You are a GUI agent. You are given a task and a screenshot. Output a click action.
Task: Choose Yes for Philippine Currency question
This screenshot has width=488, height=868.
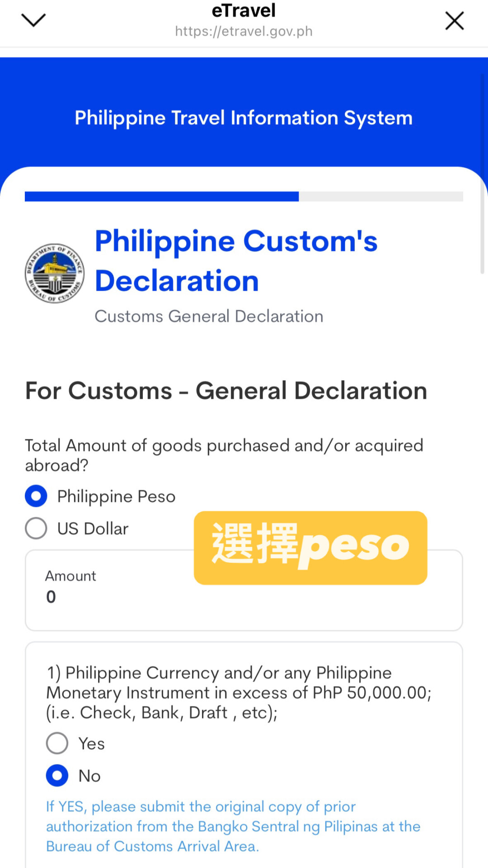tap(57, 743)
